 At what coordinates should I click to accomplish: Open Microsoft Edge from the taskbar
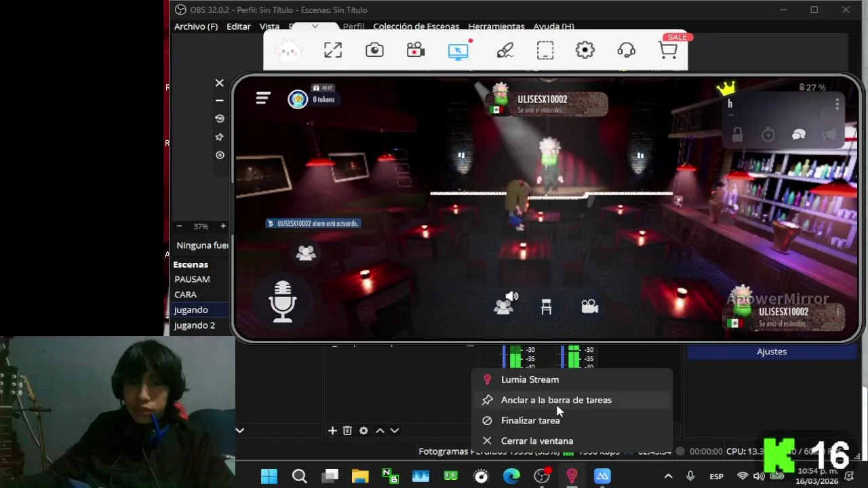point(511,476)
